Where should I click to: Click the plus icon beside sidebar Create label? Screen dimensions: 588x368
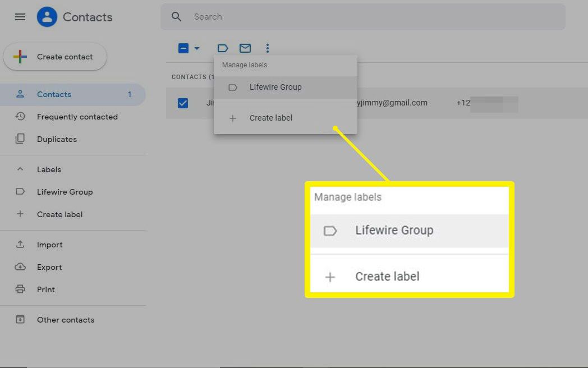[x=20, y=214]
